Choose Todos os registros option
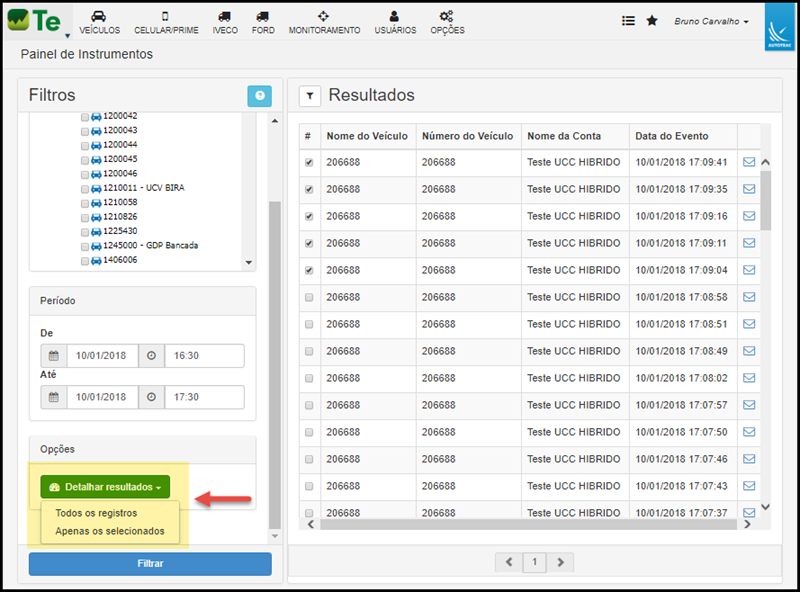This screenshot has height=592, width=800. [96, 513]
